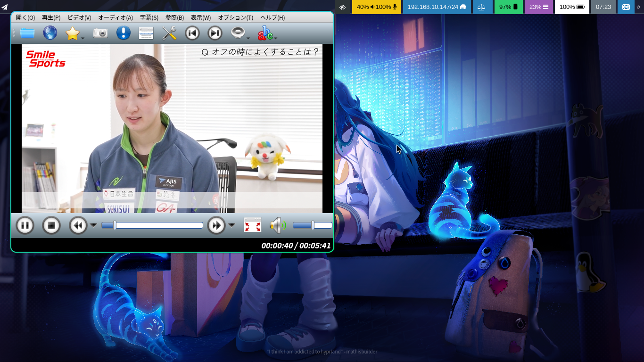The height and width of the screenshot is (362, 644).
Task: Open the playlist from the toolbar
Action: [x=146, y=33]
